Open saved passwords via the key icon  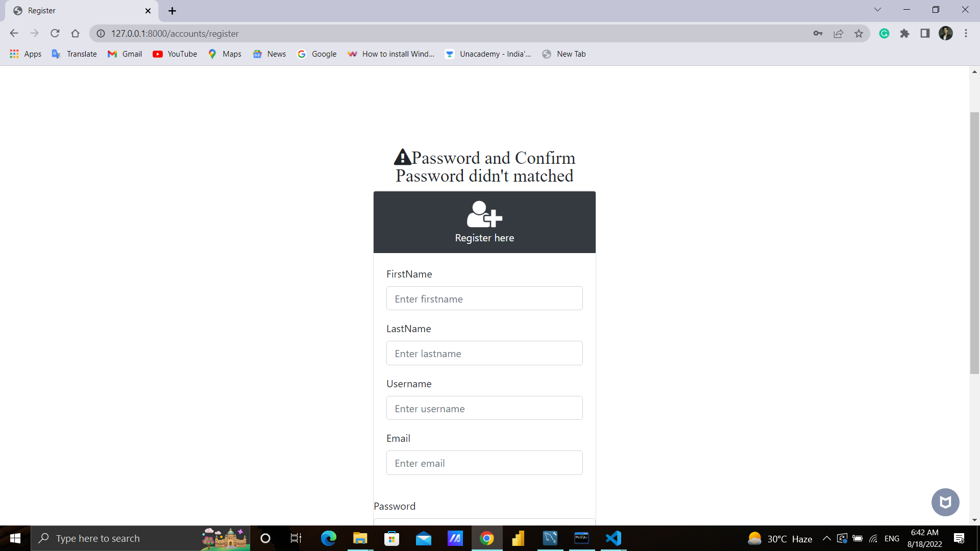click(x=818, y=33)
